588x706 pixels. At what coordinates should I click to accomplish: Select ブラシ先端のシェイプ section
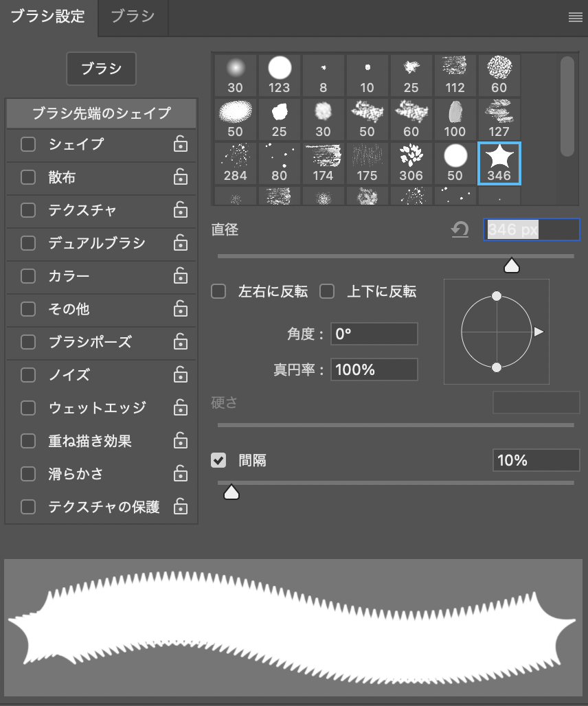tap(102, 113)
